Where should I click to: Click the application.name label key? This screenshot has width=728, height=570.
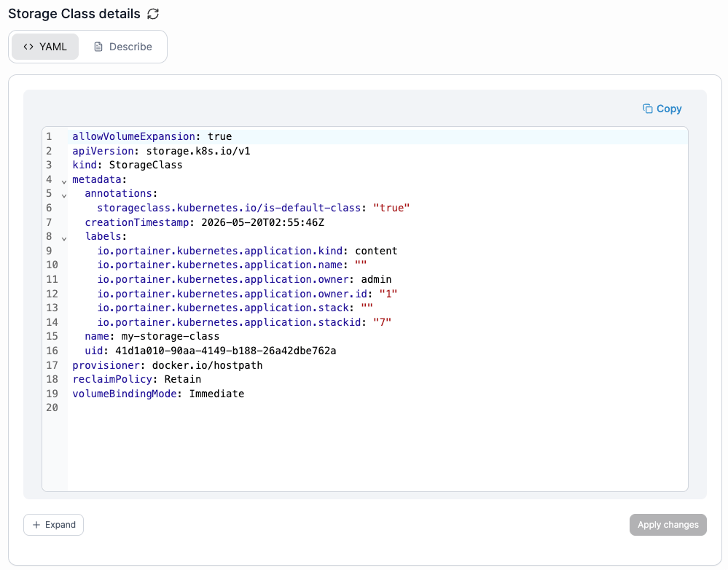(219, 265)
